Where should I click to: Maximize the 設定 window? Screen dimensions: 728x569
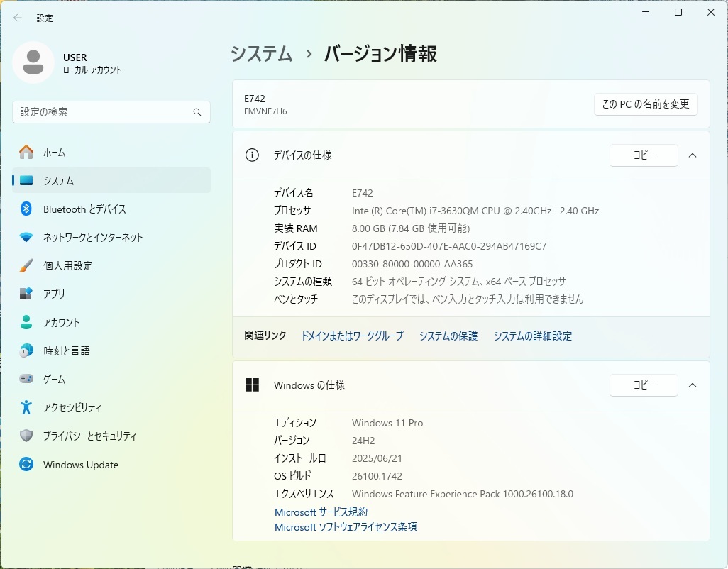point(678,12)
